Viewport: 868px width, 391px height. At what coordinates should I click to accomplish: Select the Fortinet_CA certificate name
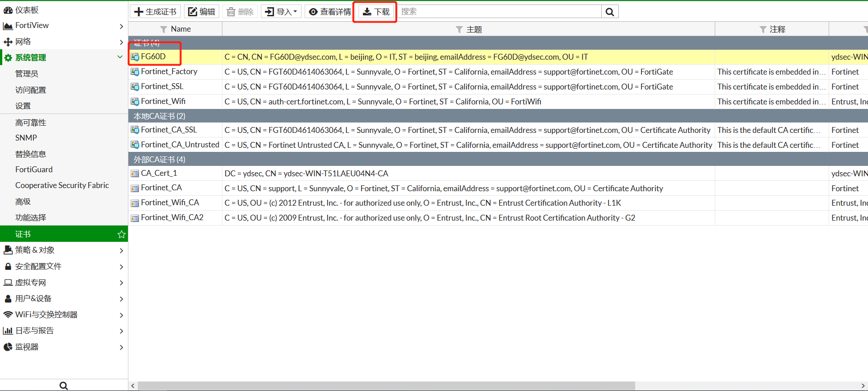(x=161, y=188)
